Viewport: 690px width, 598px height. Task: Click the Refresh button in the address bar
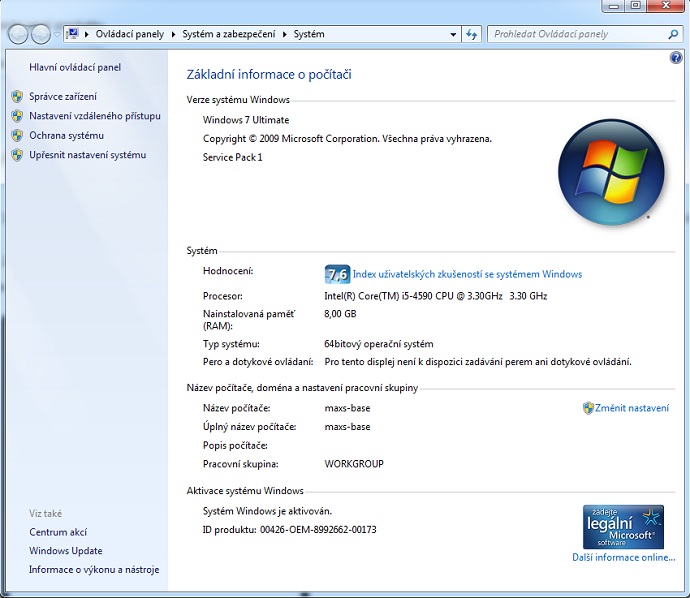pos(471,34)
